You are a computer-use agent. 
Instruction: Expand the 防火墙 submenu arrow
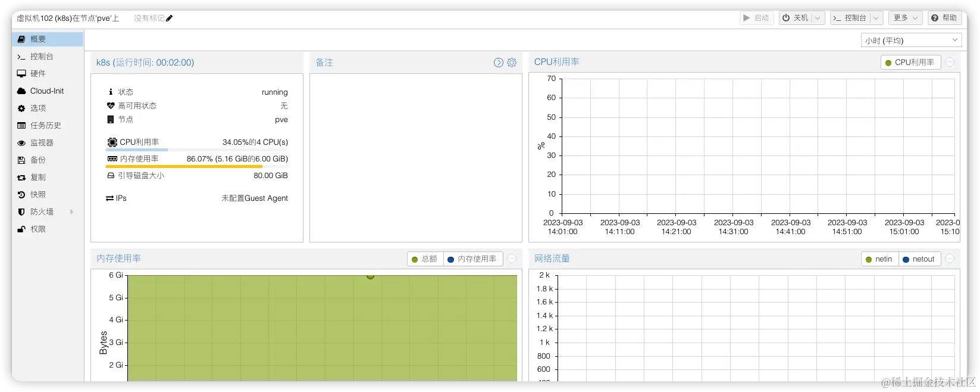(x=72, y=212)
